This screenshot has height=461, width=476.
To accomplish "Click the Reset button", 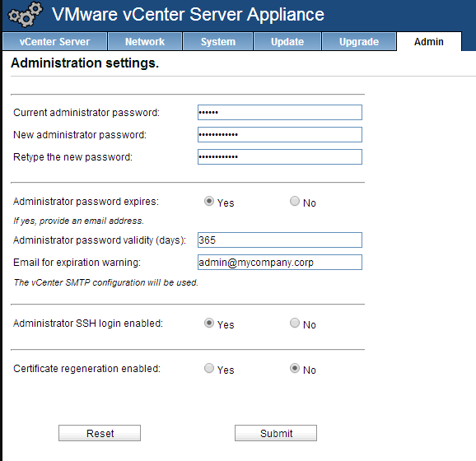I will pos(100,433).
